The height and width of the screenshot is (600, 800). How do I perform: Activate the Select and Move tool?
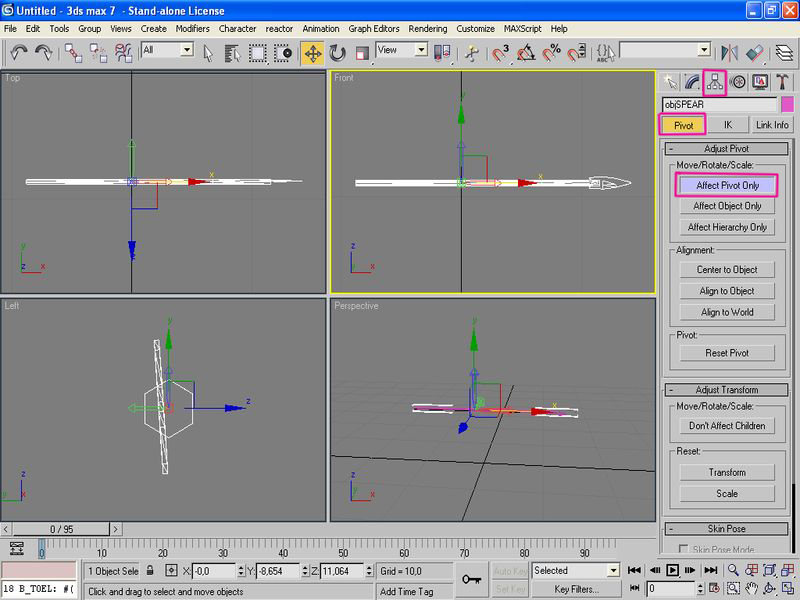313,53
